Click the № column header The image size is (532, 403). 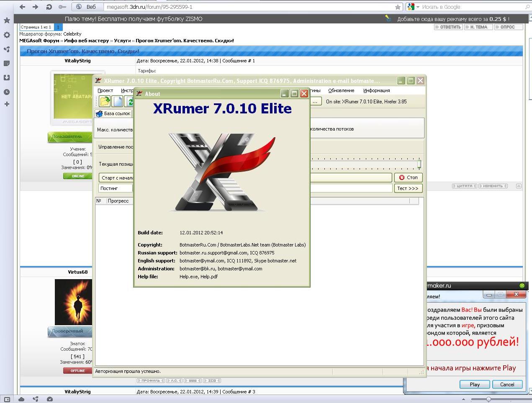(x=100, y=201)
